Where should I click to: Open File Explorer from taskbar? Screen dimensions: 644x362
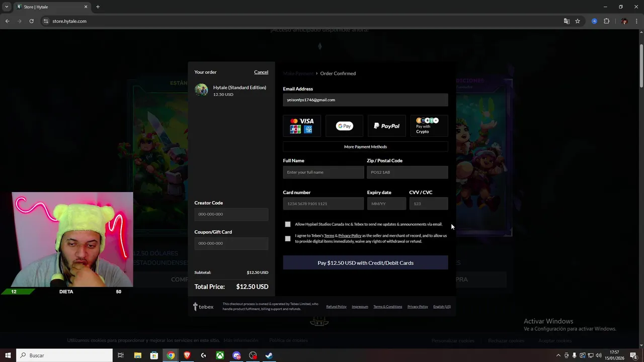pyautogui.click(x=137, y=355)
